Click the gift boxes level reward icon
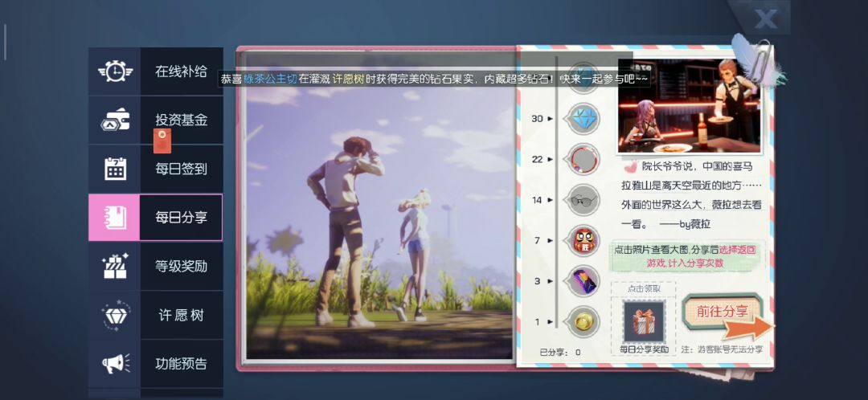This screenshot has height=400, width=868. (115, 266)
